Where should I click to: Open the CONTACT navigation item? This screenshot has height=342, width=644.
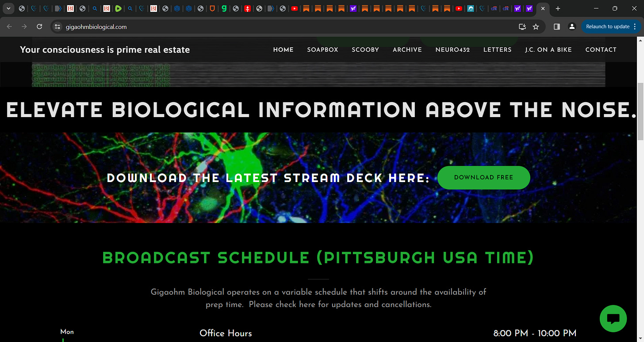pyautogui.click(x=601, y=49)
